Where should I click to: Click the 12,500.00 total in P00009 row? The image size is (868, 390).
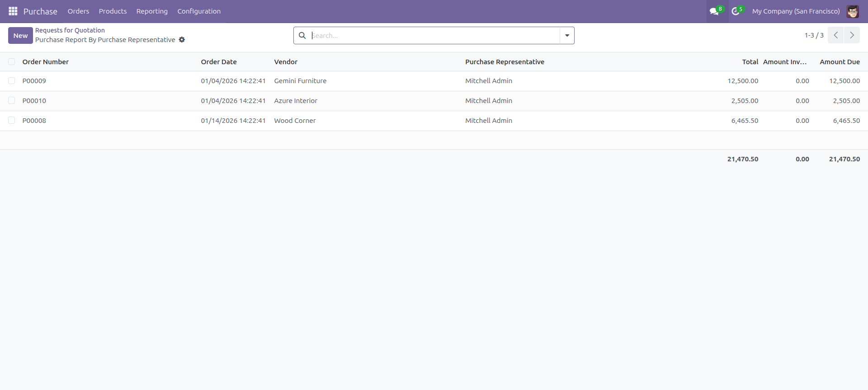743,81
